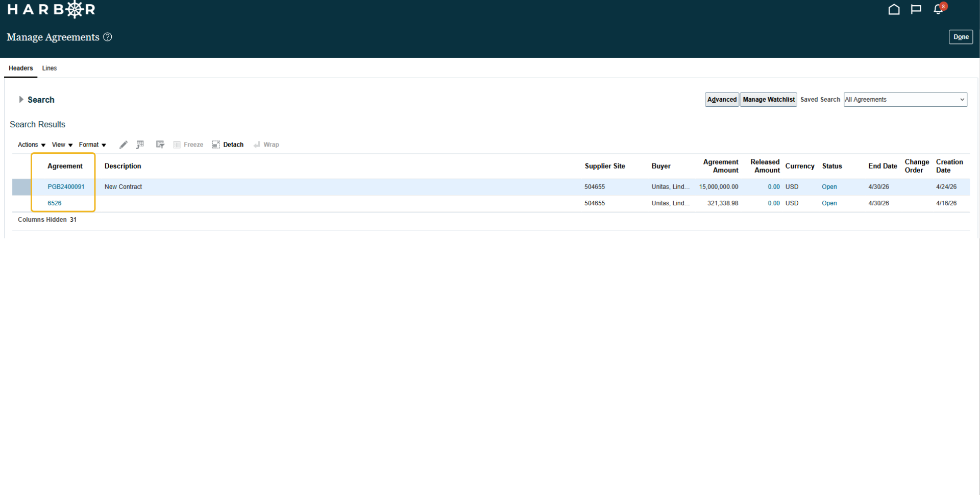This screenshot has height=495, width=980.
Task: Open the Format menu
Action: pyautogui.click(x=92, y=145)
